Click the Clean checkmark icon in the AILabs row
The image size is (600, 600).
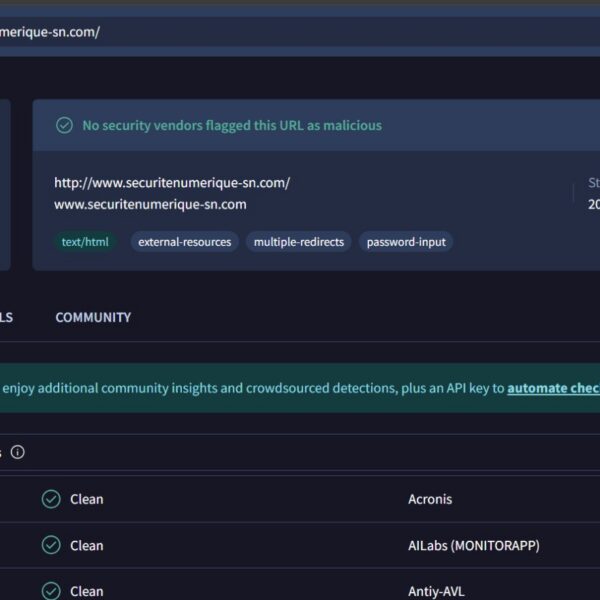pyautogui.click(x=51, y=545)
